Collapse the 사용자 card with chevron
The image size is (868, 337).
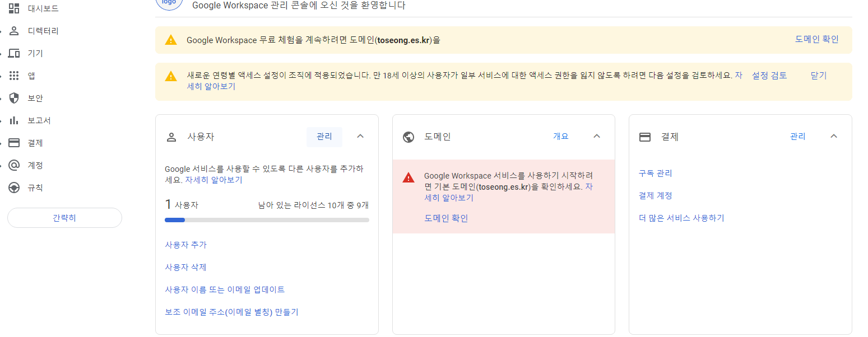(360, 136)
